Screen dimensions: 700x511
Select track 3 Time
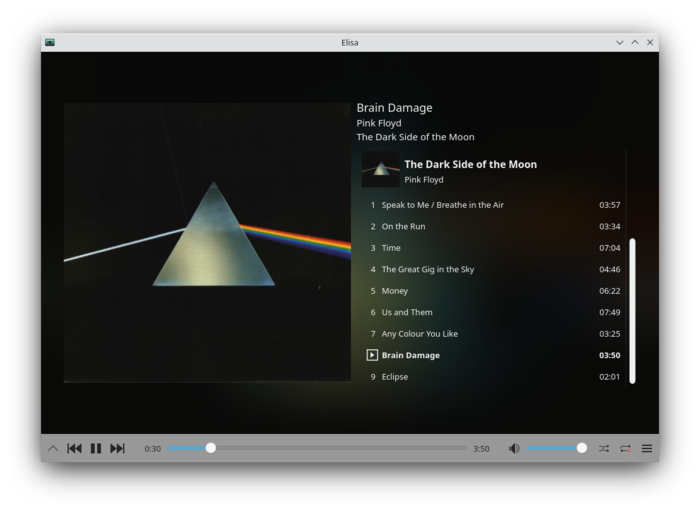point(492,248)
